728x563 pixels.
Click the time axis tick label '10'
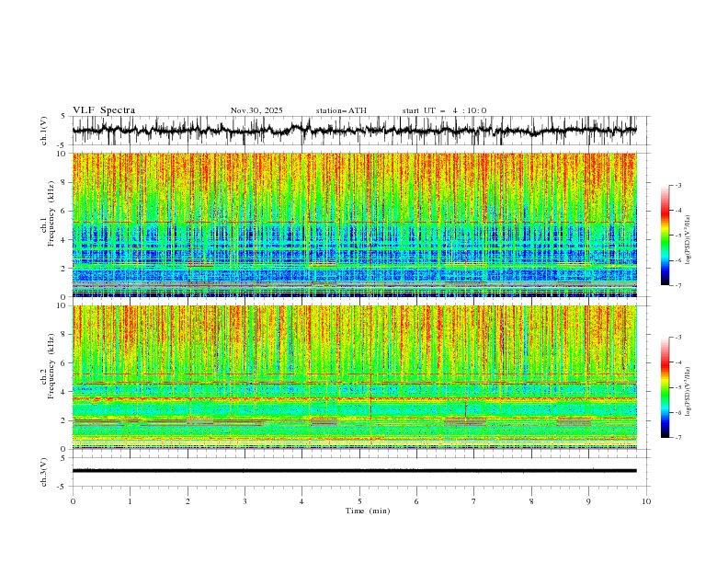point(646,501)
